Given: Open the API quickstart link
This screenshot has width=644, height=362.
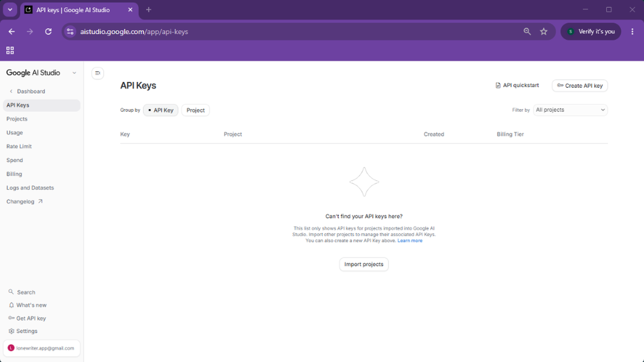Looking at the screenshot, I should pyautogui.click(x=517, y=85).
